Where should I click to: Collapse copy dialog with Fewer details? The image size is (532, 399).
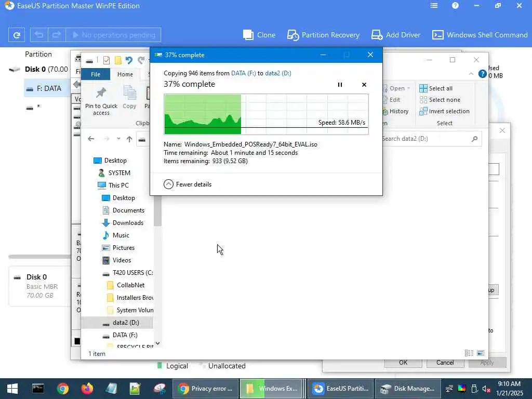188,184
